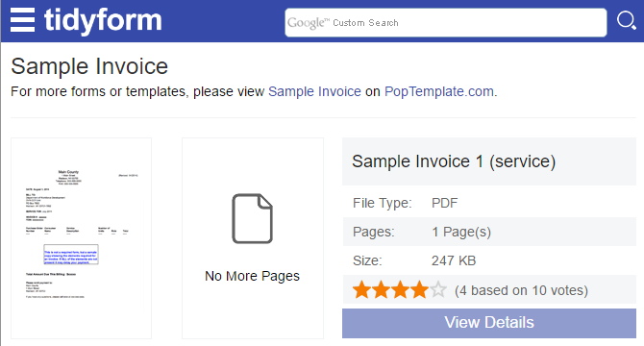Open the Sample Invoice link
The height and width of the screenshot is (346, 644).
pos(314,91)
